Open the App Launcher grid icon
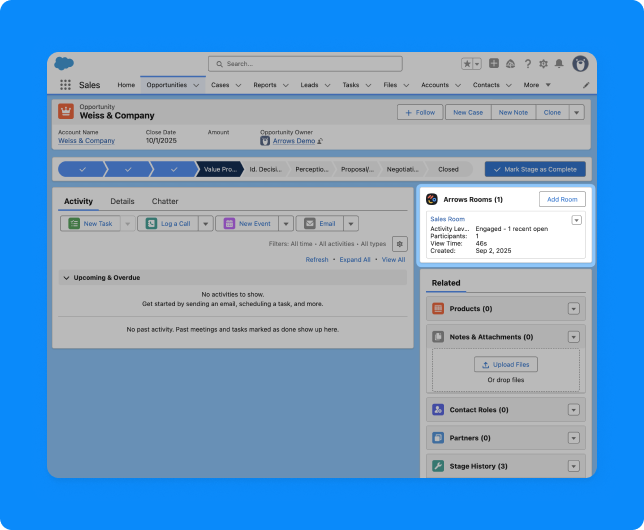This screenshot has height=530, width=644. pyautogui.click(x=65, y=85)
